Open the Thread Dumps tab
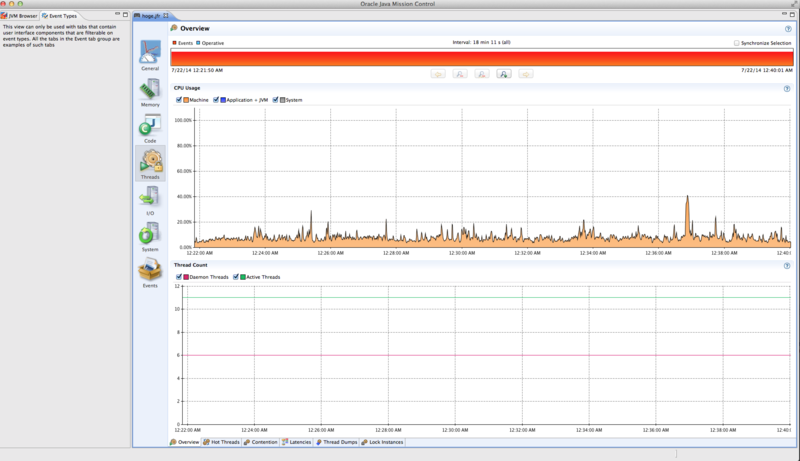The image size is (800, 461). [337, 442]
